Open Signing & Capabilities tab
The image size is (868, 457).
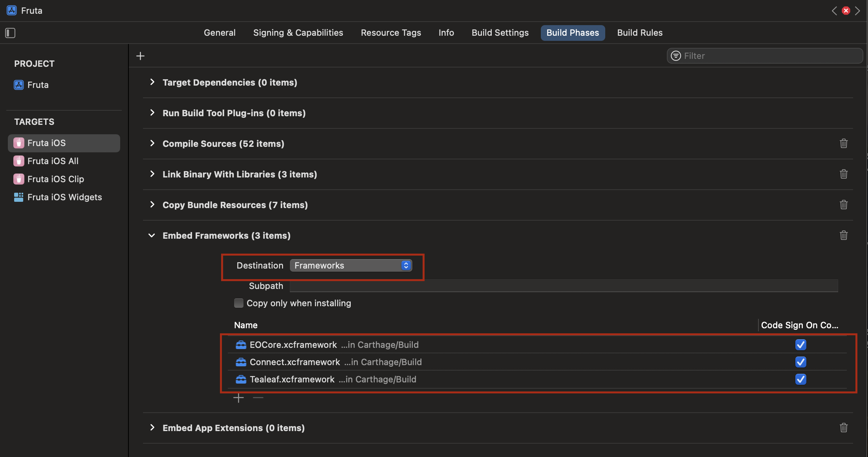click(x=298, y=33)
